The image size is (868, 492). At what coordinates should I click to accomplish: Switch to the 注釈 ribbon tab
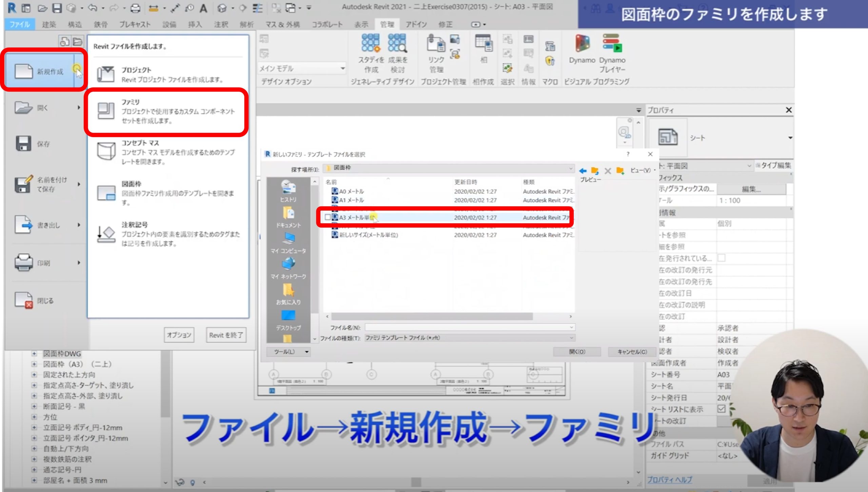(221, 24)
